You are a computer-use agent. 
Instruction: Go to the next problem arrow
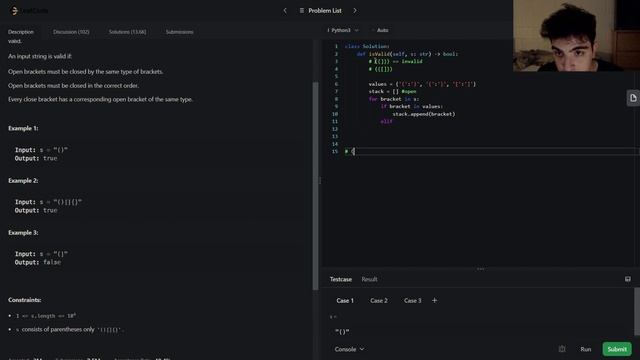tap(355, 11)
